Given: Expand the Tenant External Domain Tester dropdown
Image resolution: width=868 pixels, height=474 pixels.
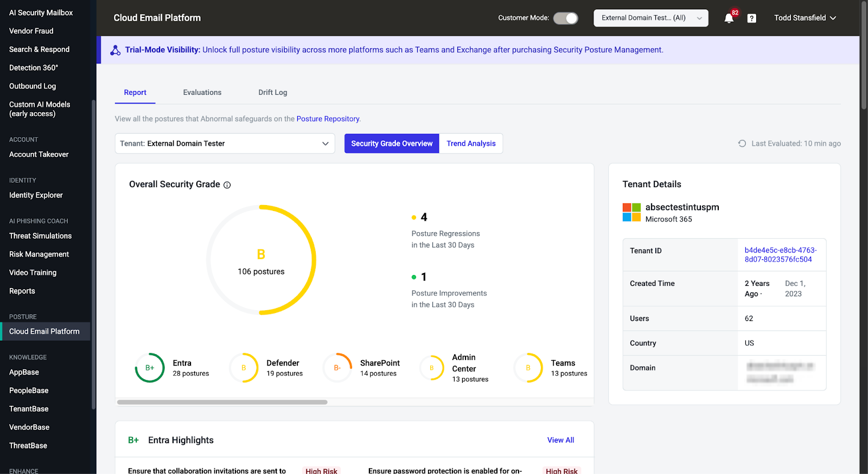Looking at the screenshot, I should (x=225, y=144).
